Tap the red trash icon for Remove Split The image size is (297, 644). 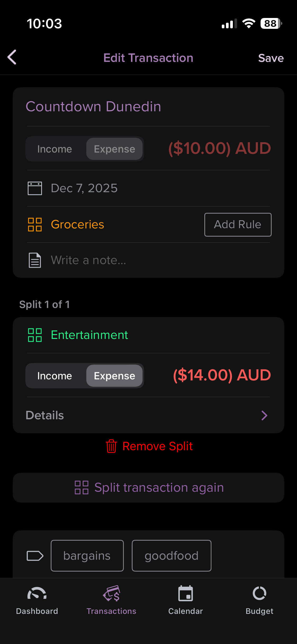click(x=111, y=446)
